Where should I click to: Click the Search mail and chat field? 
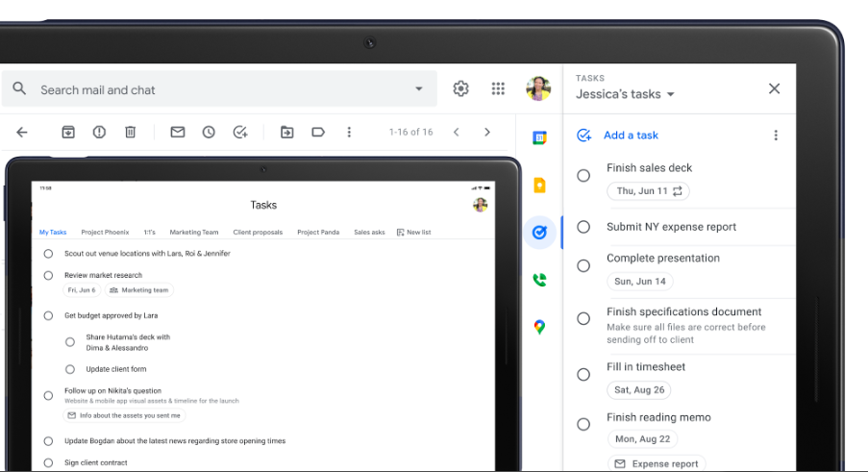click(x=211, y=89)
